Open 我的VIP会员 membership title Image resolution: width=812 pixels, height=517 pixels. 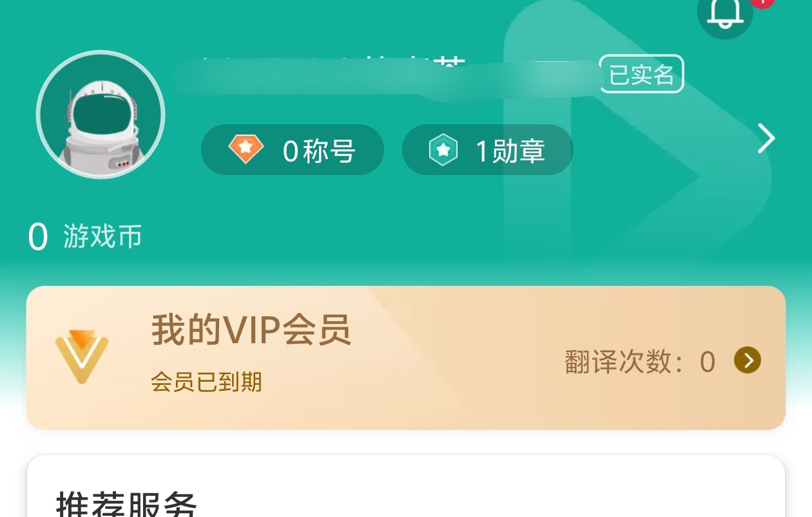tap(251, 330)
